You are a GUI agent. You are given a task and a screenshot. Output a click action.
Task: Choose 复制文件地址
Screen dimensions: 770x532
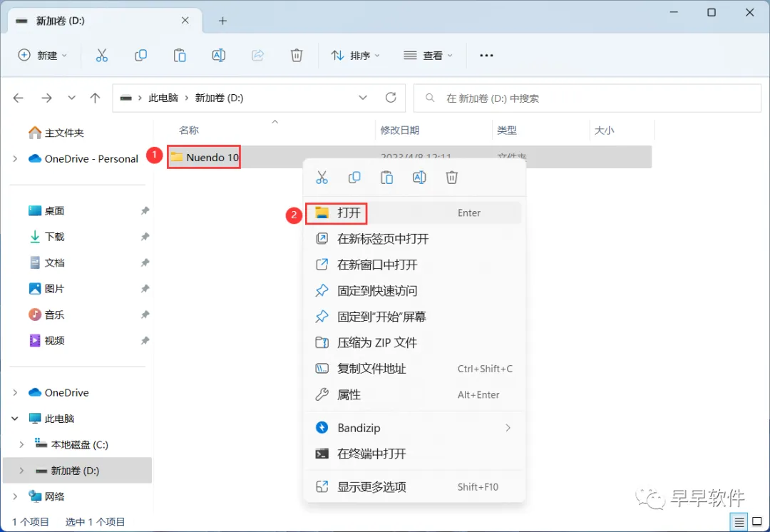(414, 369)
